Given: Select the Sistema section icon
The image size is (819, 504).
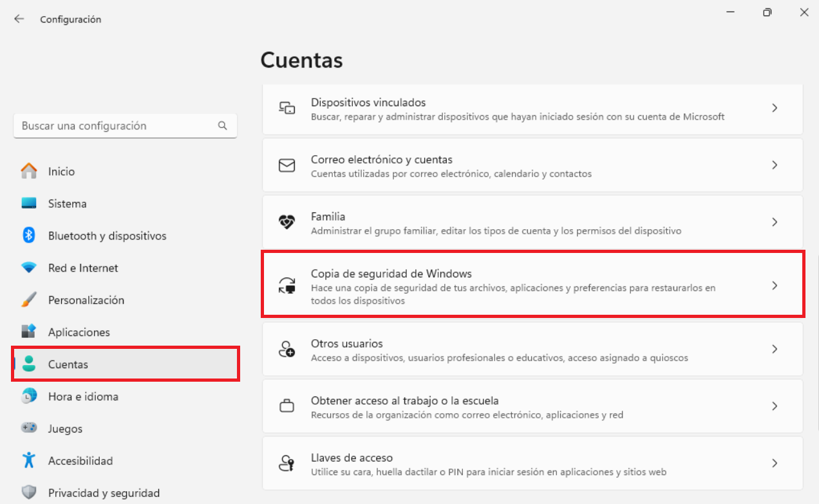Looking at the screenshot, I should [30, 203].
